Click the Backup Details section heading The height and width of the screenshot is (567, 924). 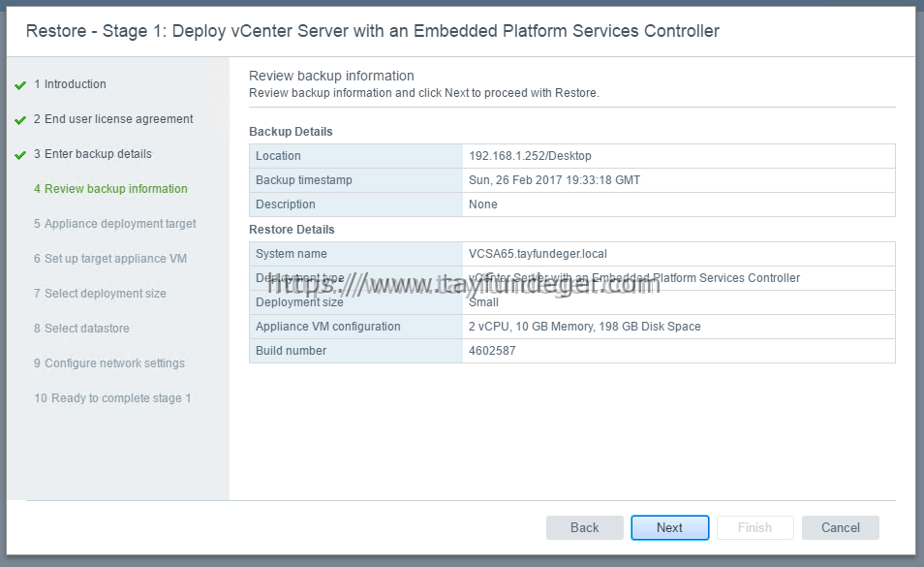coord(291,132)
